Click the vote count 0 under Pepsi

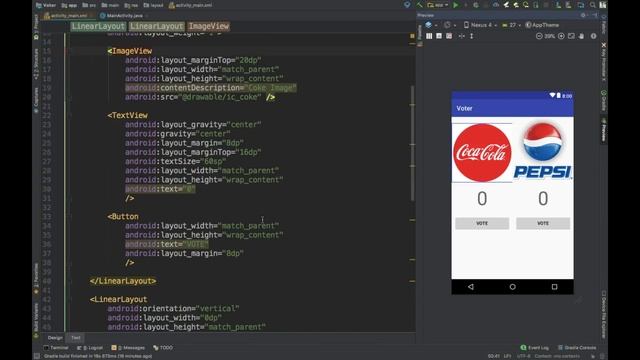(x=543, y=199)
